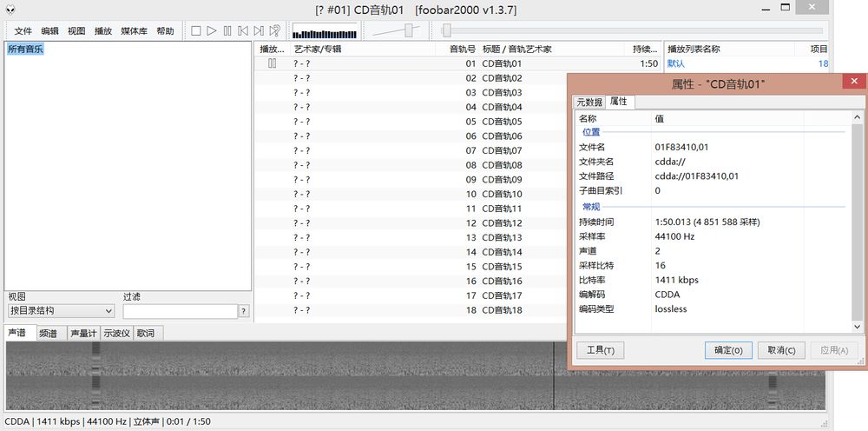Click the 文件路径 value cdda://01F83410,01

tap(696, 176)
